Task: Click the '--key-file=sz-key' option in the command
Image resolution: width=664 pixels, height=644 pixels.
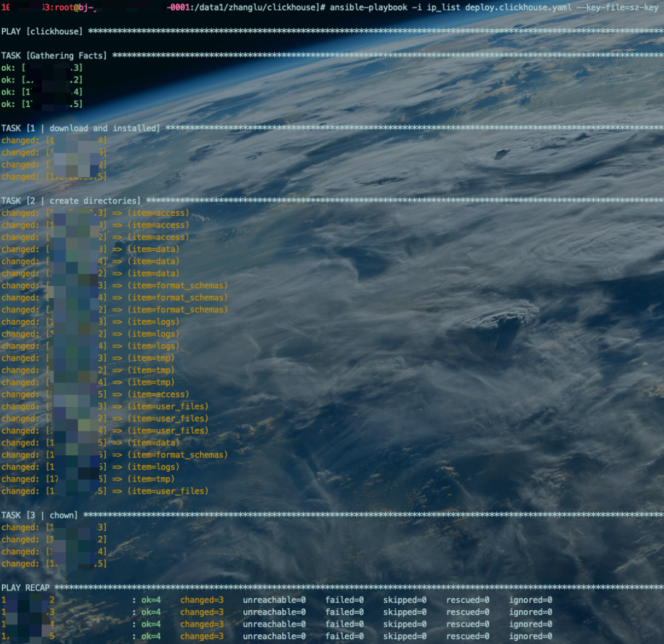Action: point(617,7)
